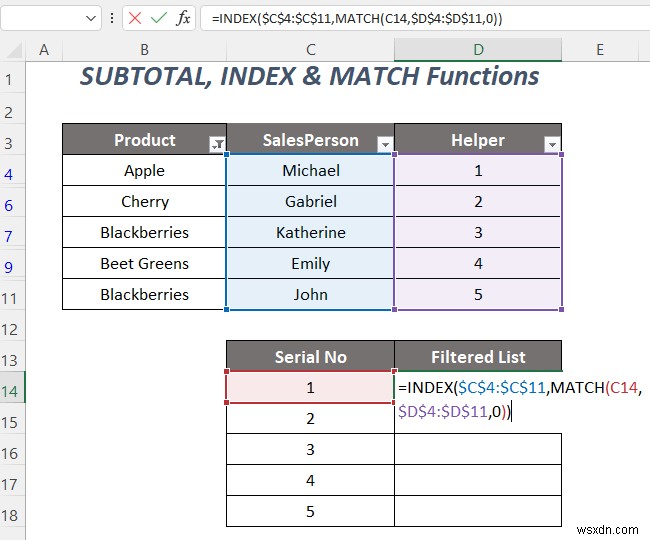
Task: Select the column B header
Action: pos(144,50)
